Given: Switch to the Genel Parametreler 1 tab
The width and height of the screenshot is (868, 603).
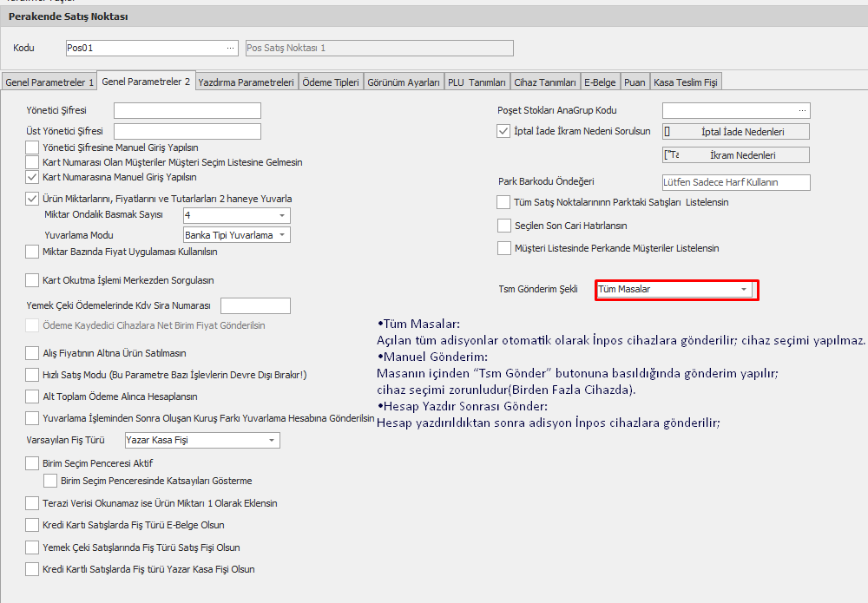Looking at the screenshot, I should click(49, 82).
